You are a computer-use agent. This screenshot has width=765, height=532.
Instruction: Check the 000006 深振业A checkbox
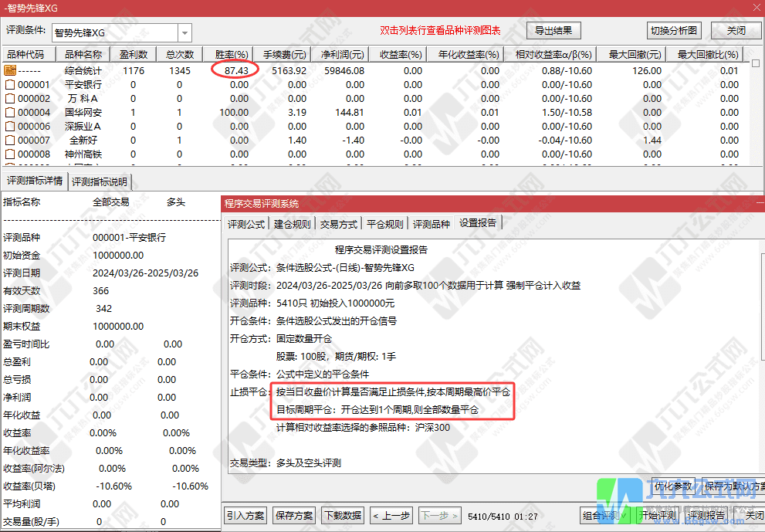tap(10, 126)
